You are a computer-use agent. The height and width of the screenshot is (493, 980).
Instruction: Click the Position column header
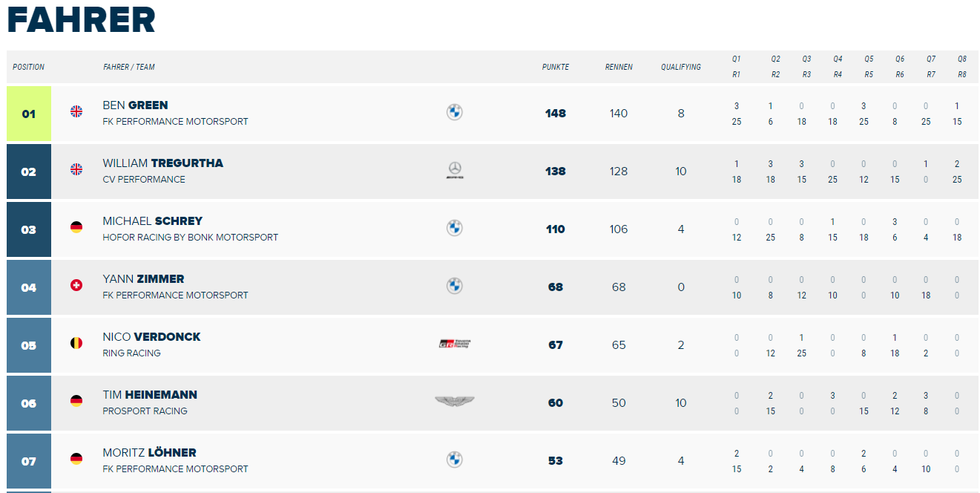(x=29, y=67)
